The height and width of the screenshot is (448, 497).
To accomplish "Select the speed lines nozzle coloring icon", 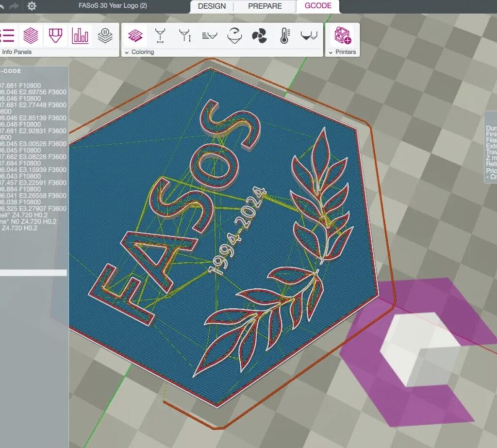I will point(210,35).
